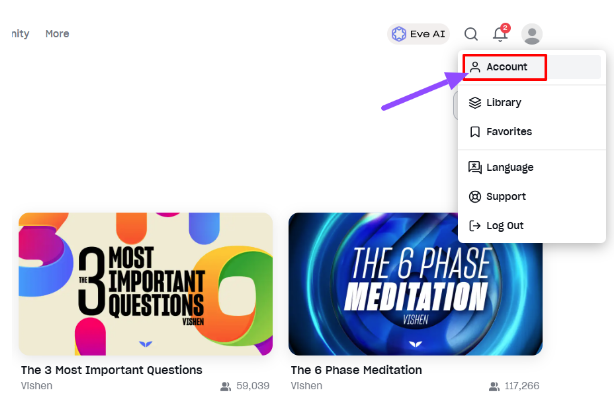
Task: Click the people icon beside 117,266
Action: click(494, 386)
